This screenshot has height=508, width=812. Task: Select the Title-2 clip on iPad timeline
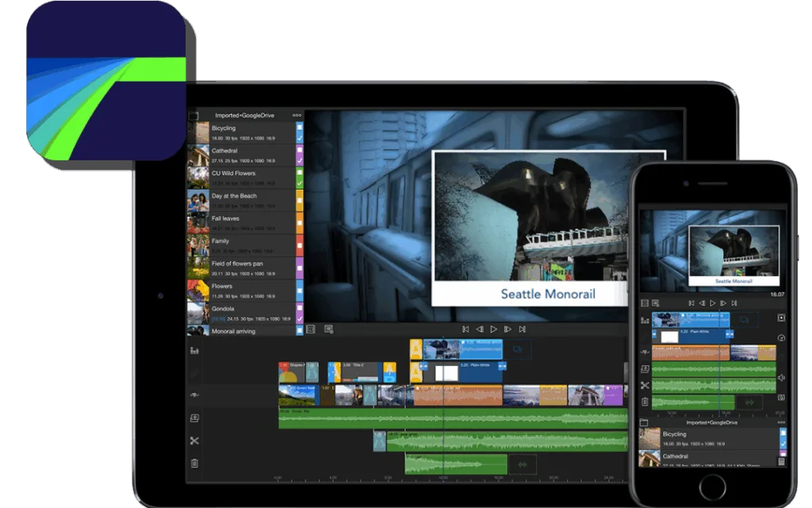point(361,372)
